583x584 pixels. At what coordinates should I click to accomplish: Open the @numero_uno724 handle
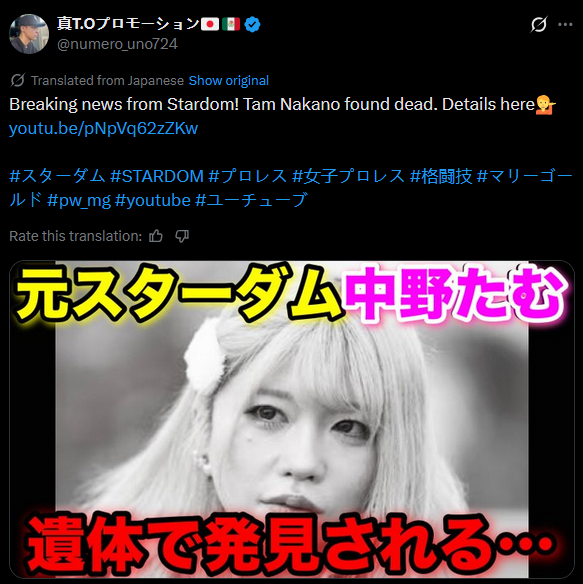[x=117, y=44]
